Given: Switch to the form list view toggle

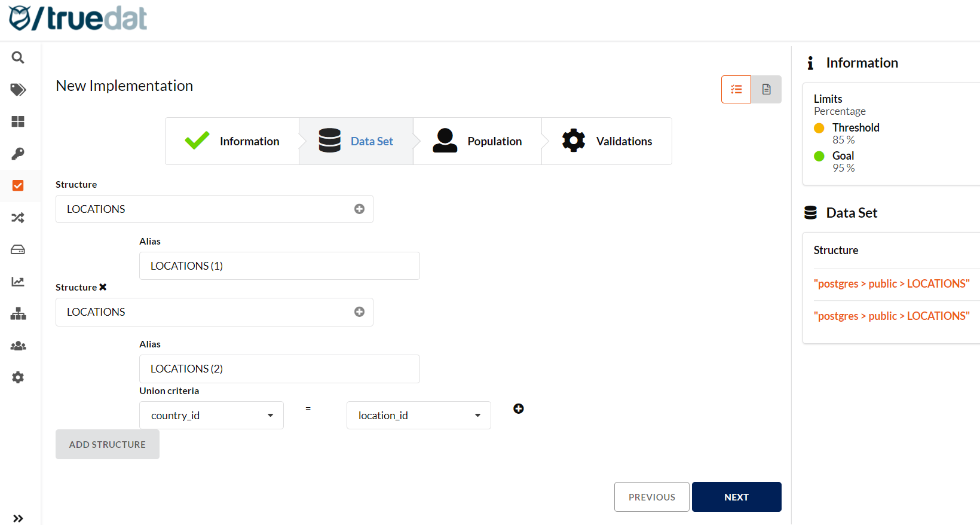Looking at the screenshot, I should point(736,90).
